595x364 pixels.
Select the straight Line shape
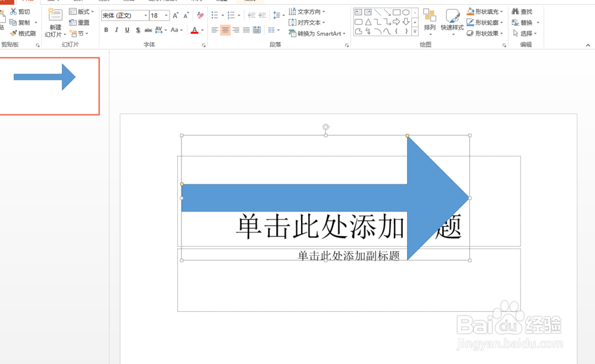click(378, 12)
